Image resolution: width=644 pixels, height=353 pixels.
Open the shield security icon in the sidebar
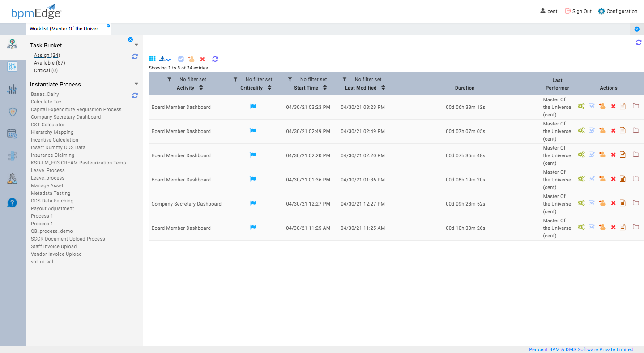tap(12, 112)
